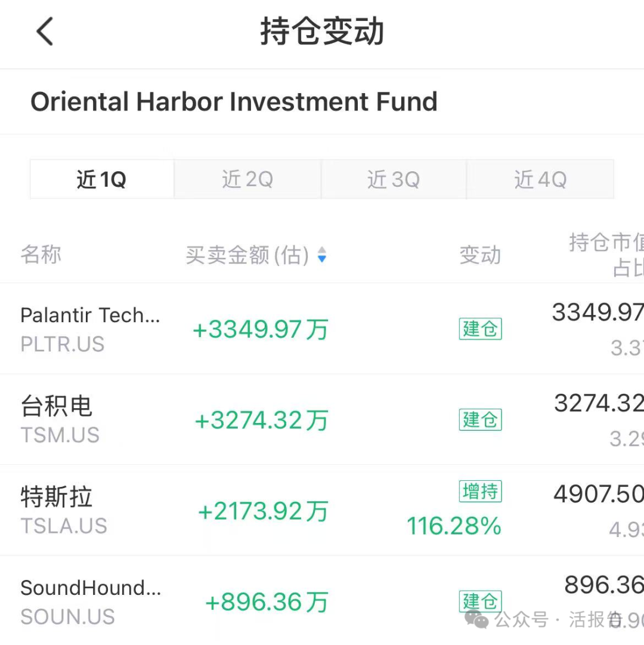Open SoundHound... stock name

click(91, 588)
